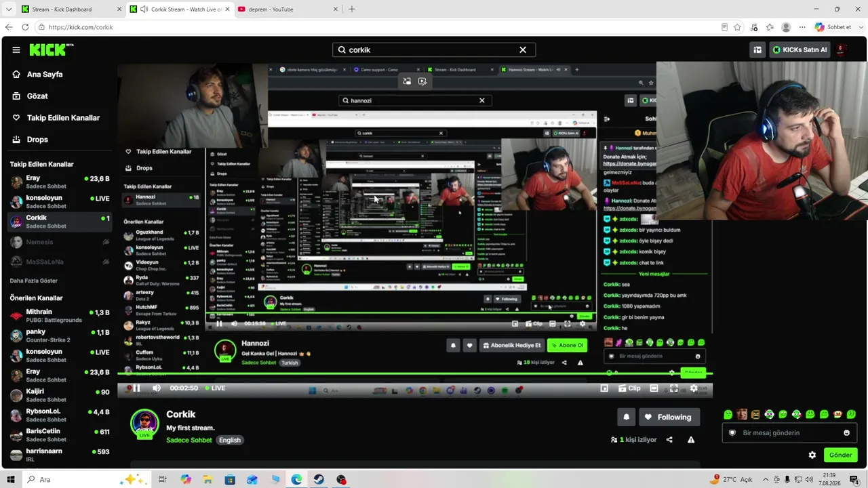Open the Kick dashboard icon beside KICKs Satın Al
Screen dimensions: 868x488
tap(757, 49)
